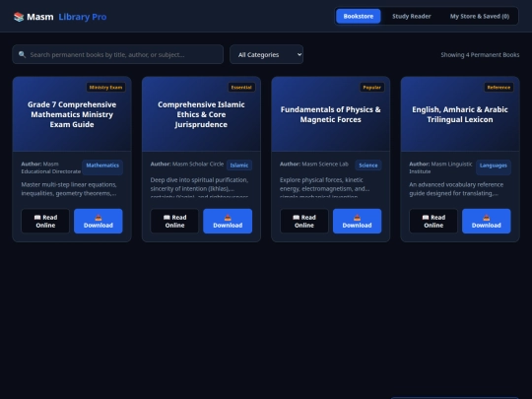Click the 'Deep dive into spiritual purification' description
The image size is (532, 399).
point(199,187)
